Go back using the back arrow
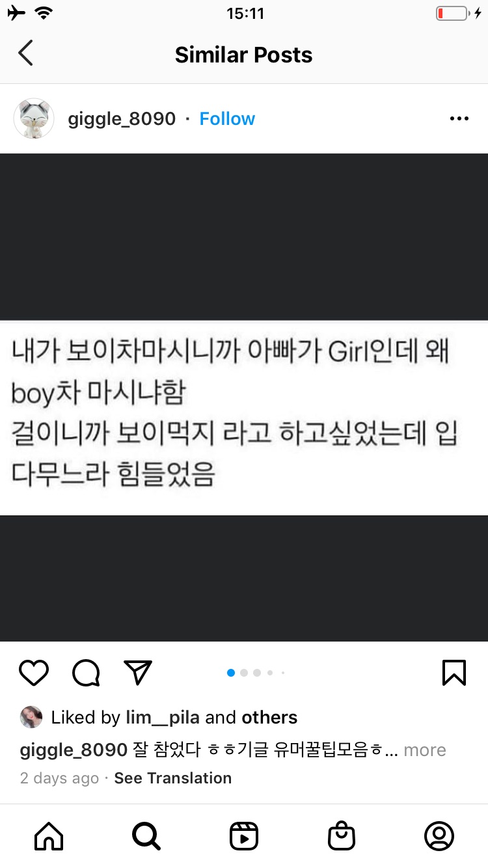 click(25, 53)
